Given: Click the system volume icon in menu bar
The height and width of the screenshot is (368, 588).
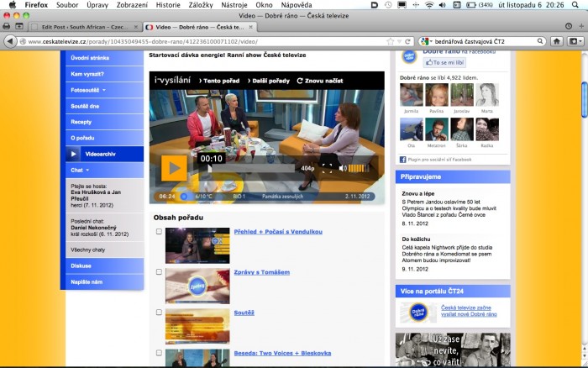Looking at the screenshot, I should 443,5.
